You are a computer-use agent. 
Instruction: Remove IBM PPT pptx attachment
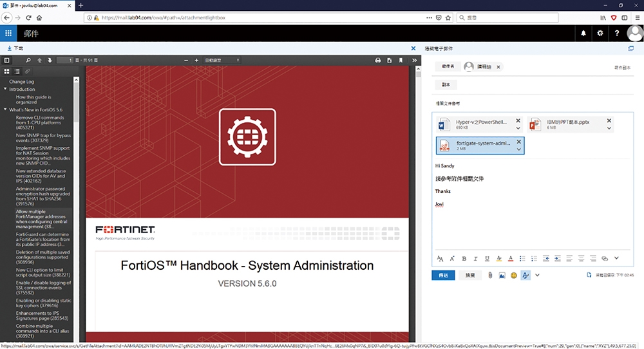tap(609, 120)
